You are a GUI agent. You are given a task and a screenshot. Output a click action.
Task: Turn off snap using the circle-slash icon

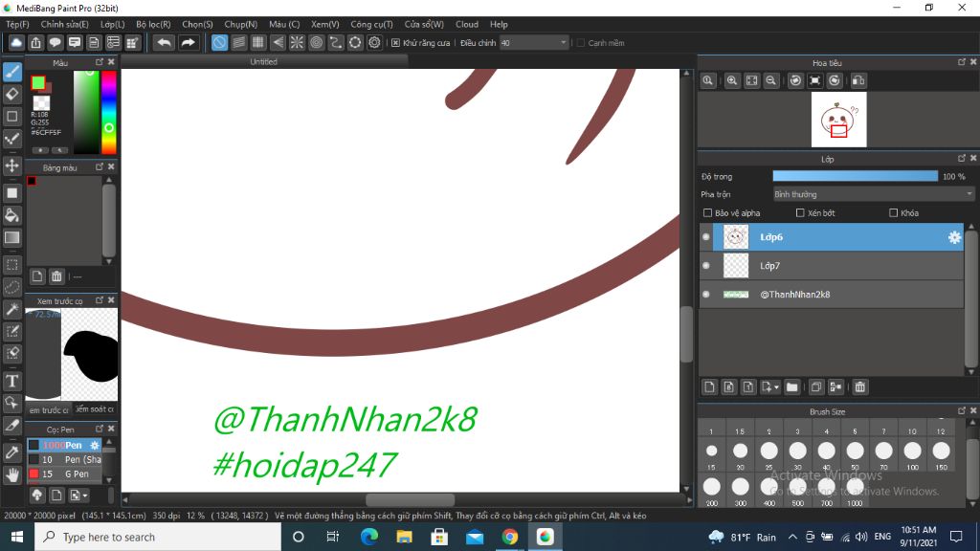pos(219,42)
